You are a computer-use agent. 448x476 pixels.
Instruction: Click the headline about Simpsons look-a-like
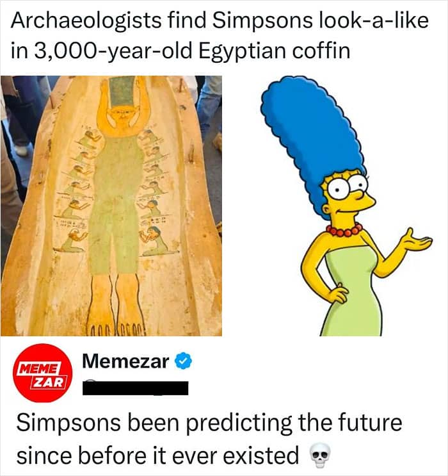click(220, 35)
